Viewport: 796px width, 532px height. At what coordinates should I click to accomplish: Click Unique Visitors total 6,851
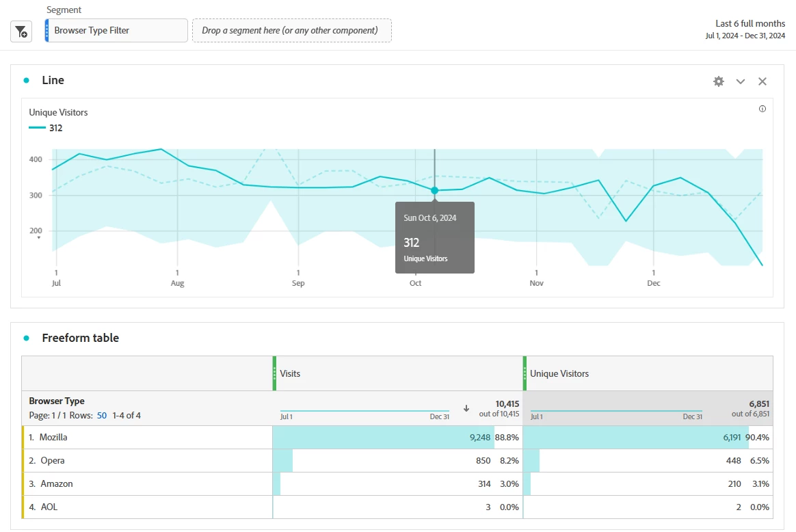point(759,403)
